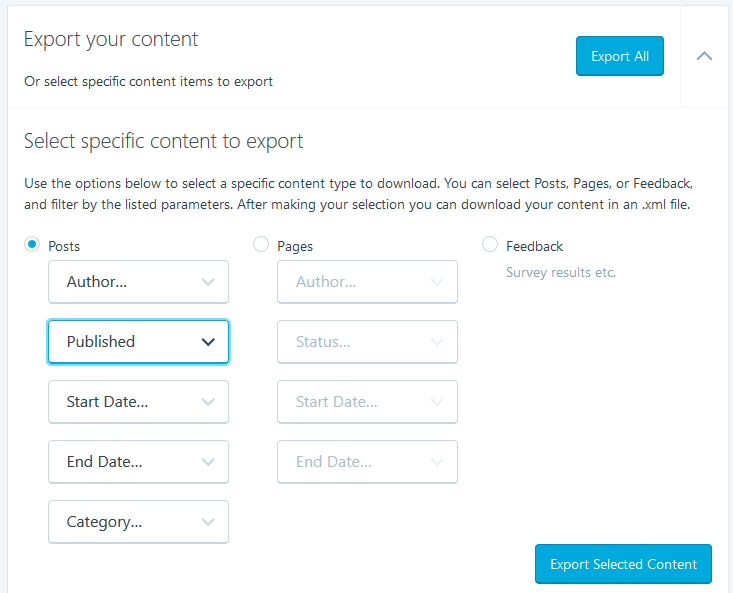Click the Export your content heading

click(111, 39)
